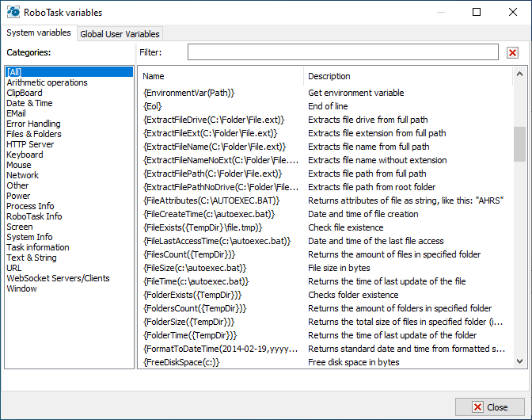Select the System variables tab
Image resolution: width=532 pixels, height=420 pixels.
coord(39,33)
